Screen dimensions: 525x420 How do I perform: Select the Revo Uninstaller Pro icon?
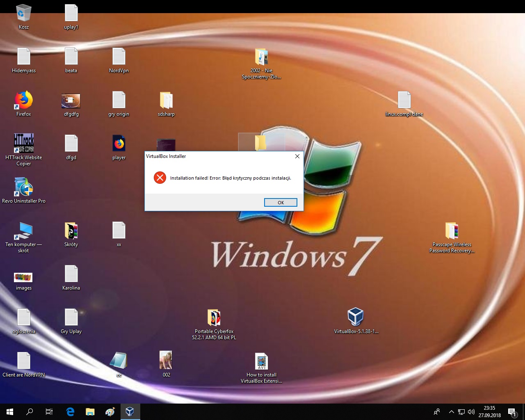24,187
